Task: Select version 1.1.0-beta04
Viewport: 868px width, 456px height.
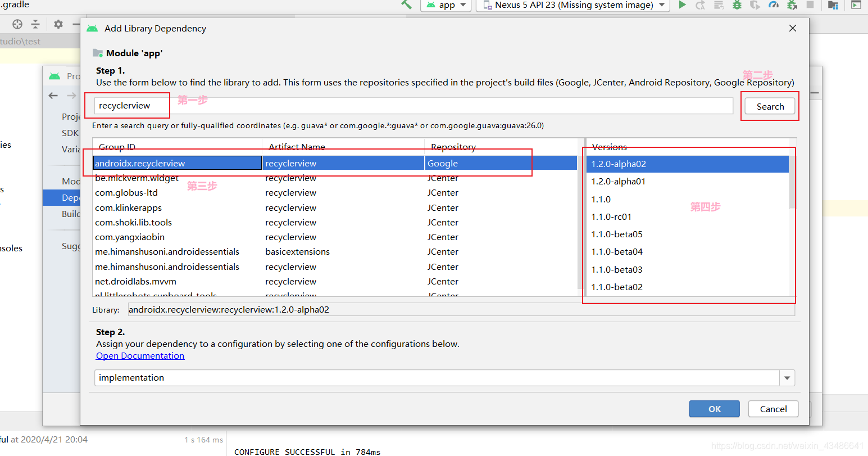Action: pyautogui.click(x=688, y=252)
